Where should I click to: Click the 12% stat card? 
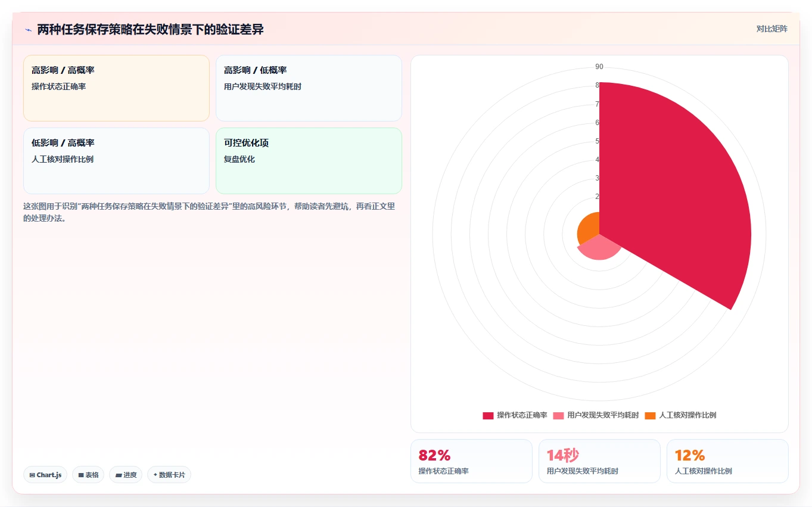727,461
